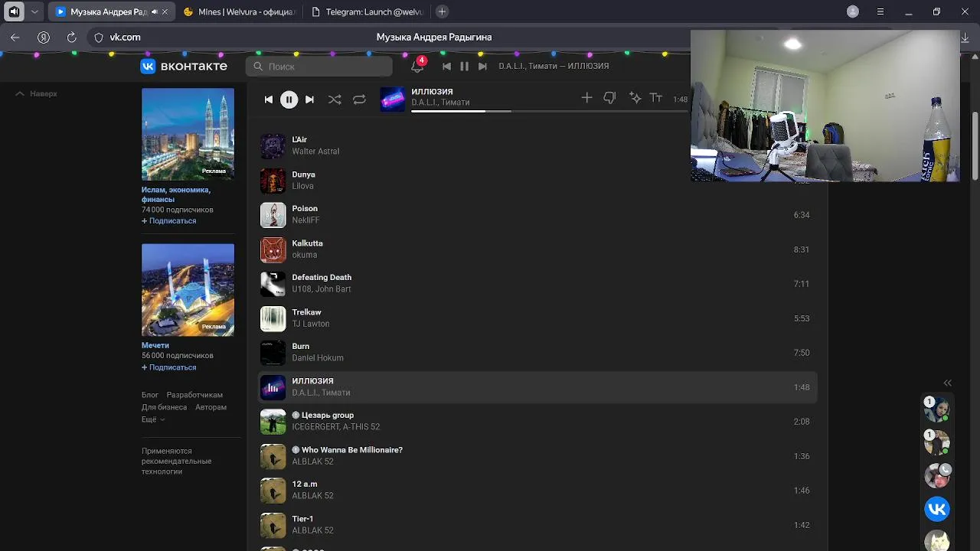Reload the page
The height and width of the screenshot is (551, 980).
(x=72, y=37)
